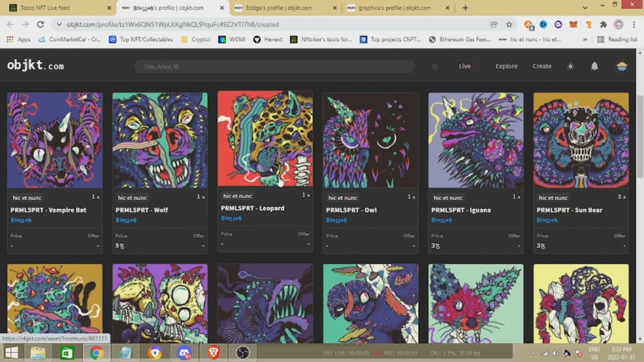Click the page vertical scrollbar
644x362 pixels.
pyautogui.click(x=639, y=136)
